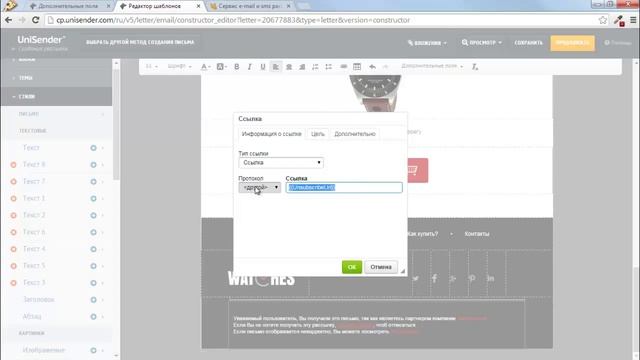Screen dimensions: 640x360
Task: Redo action in editor toolbar
Action: pos(385,67)
